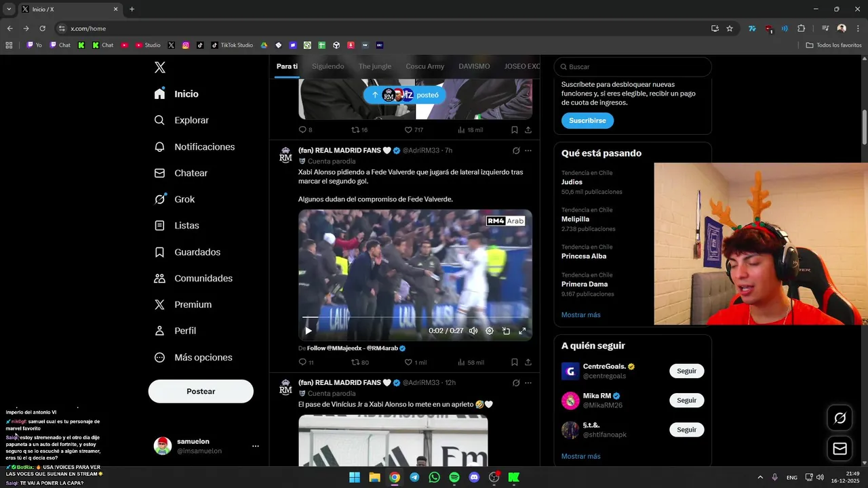Open the RM4arab source account link
This screenshot has height=488, width=868.
point(352,348)
